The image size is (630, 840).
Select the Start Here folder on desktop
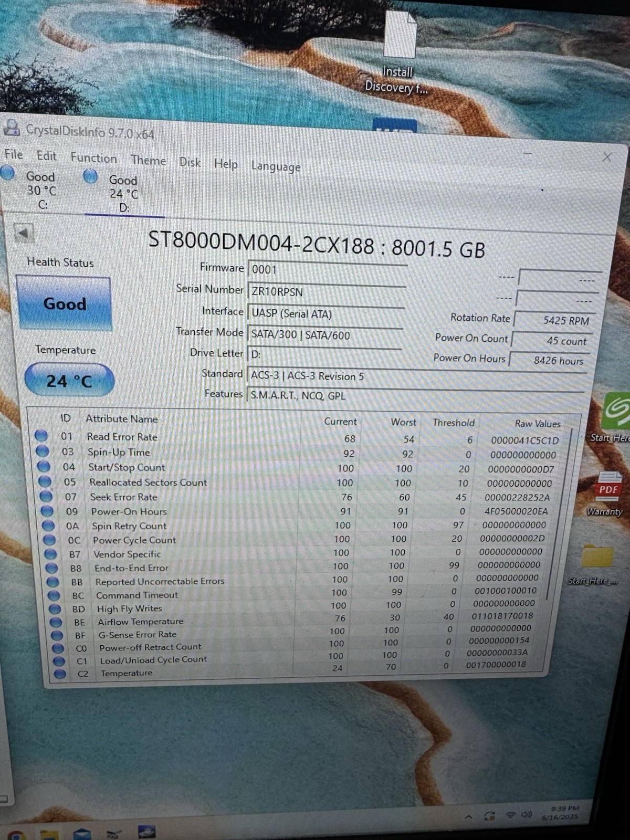[595, 564]
